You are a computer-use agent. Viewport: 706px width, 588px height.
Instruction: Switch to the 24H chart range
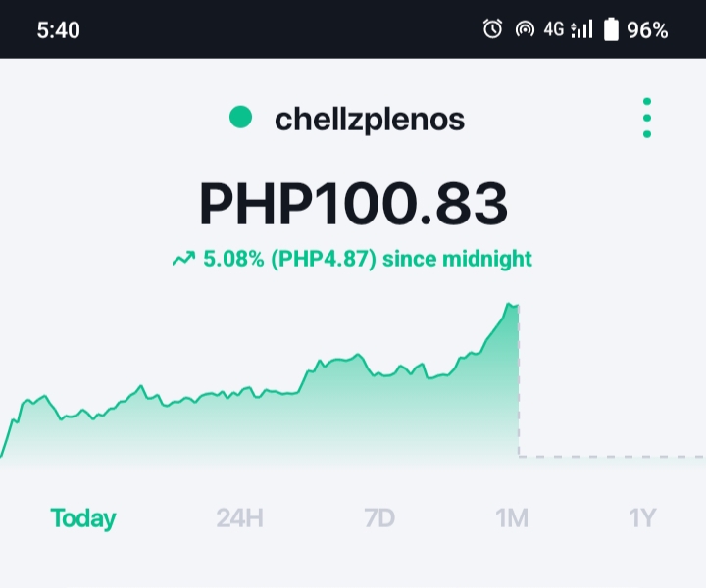coord(239,518)
